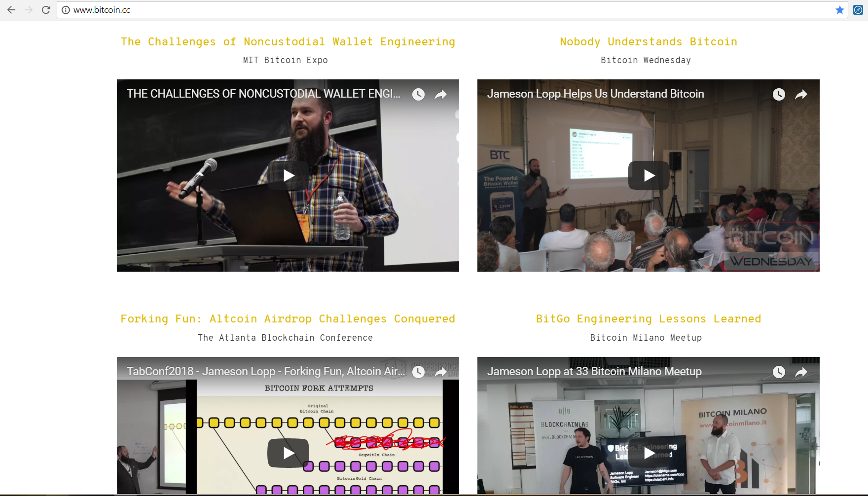Click the 'Jameson Lopp Helps Us Understand Bitcoin' video title
This screenshot has height=496, width=868.
595,94
